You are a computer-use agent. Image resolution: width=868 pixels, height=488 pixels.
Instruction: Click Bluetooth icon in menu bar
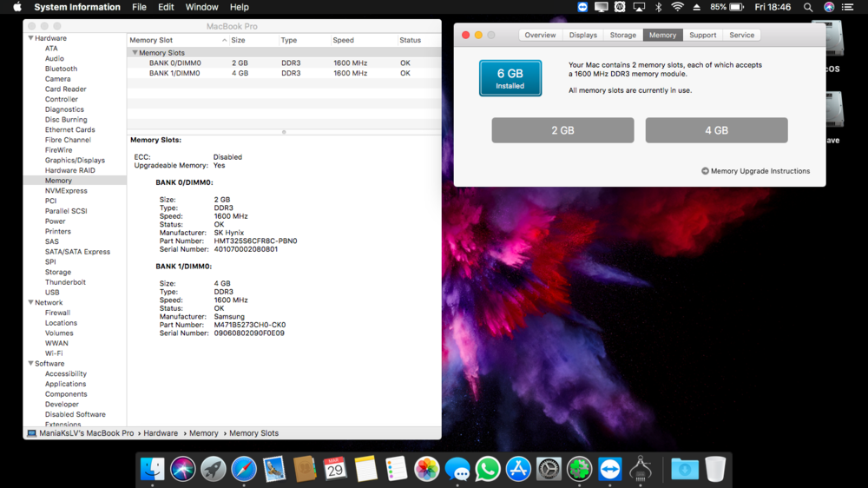point(658,7)
